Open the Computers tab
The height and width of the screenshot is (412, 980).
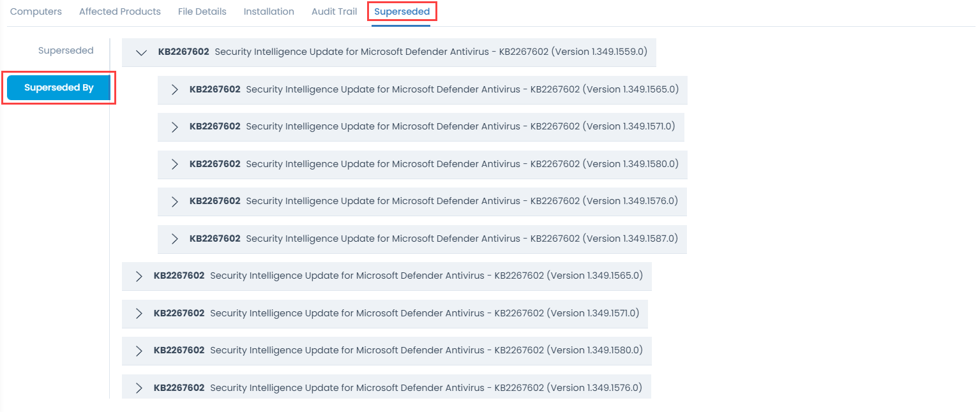coord(36,11)
